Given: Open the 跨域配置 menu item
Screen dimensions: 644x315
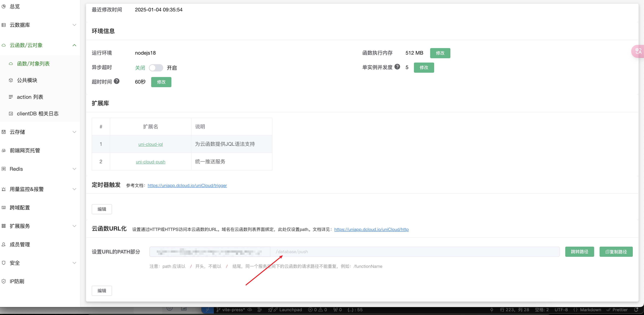Looking at the screenshot, I should (40, 208).
